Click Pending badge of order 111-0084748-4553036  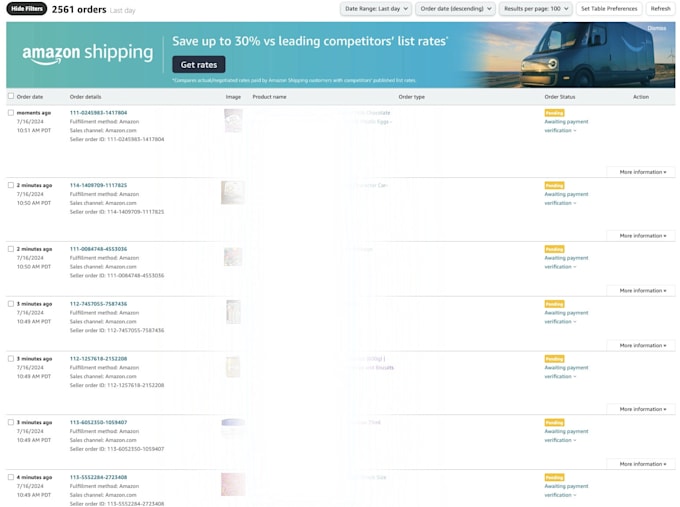(x=554, y=249)
